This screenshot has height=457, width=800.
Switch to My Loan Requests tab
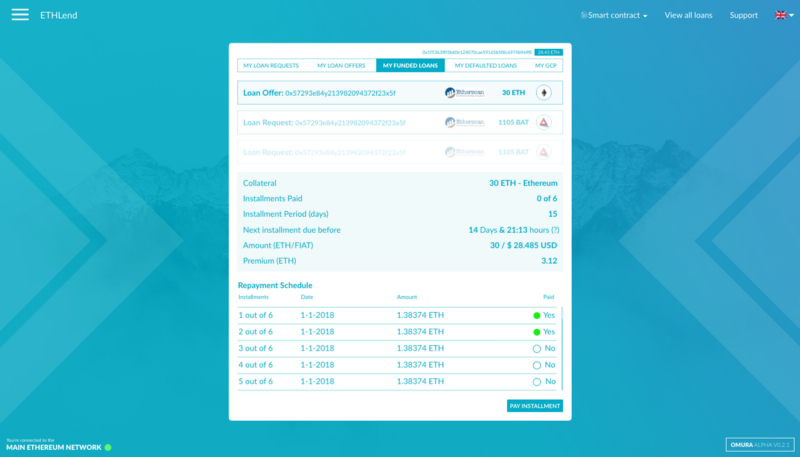click(x=270, y=65)
